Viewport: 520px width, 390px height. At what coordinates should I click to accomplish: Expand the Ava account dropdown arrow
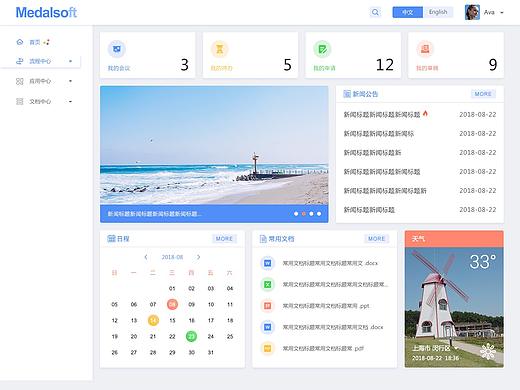(502, 13)
